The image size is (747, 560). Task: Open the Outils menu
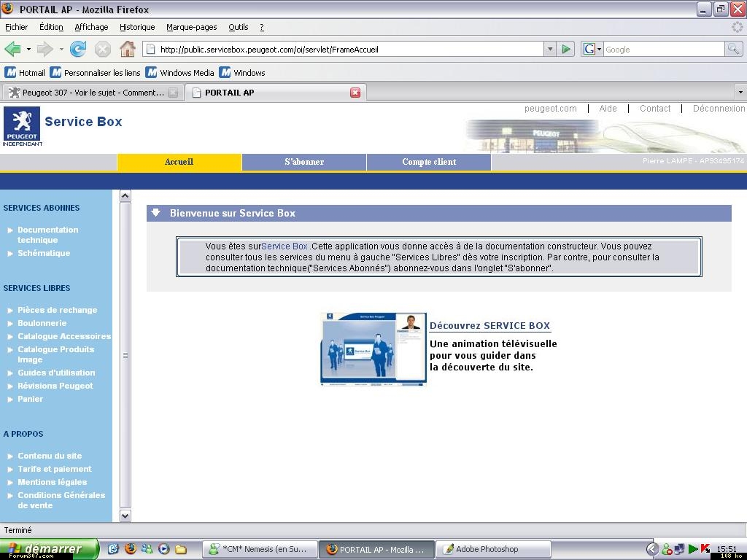click(239, 27)
